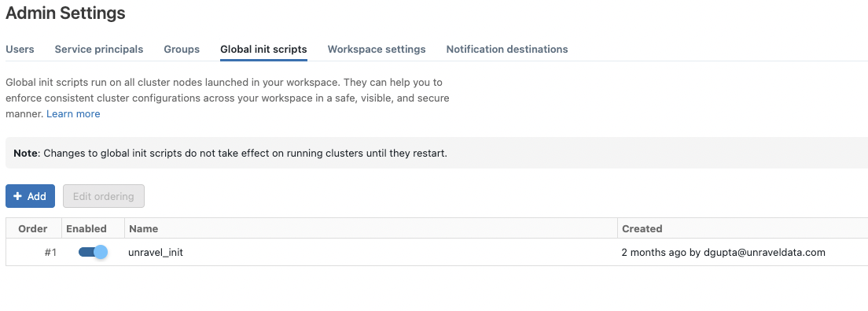Viewport: 868px width, 311px height.
Task: Click the Order column header
Action: click(x=33, y=228)
